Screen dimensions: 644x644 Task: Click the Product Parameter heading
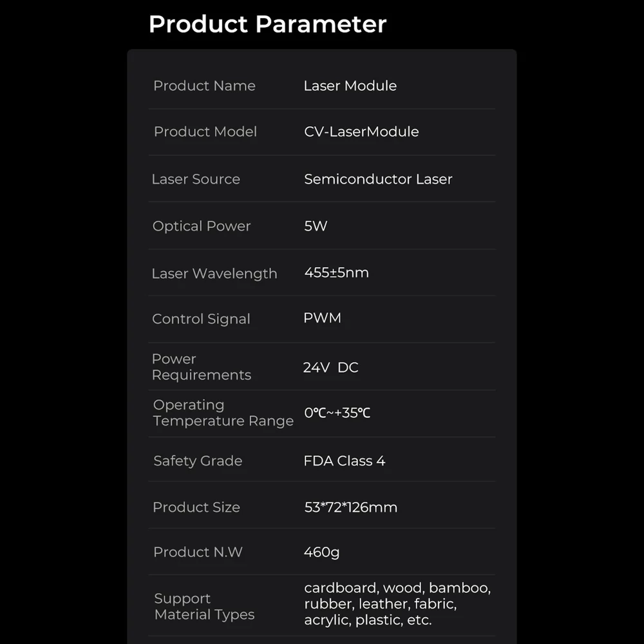[x=267, y=24]
